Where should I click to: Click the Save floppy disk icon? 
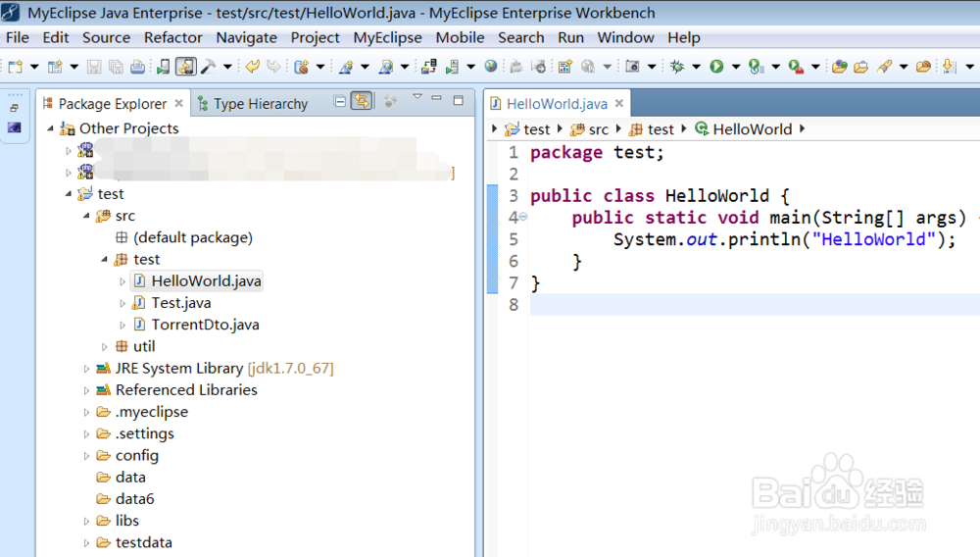pos(94,67)
